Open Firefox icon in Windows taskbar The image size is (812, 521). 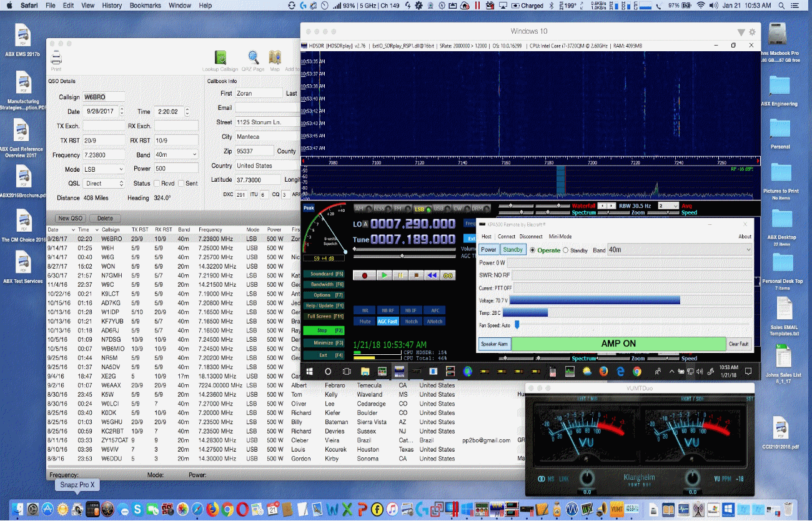603,371
